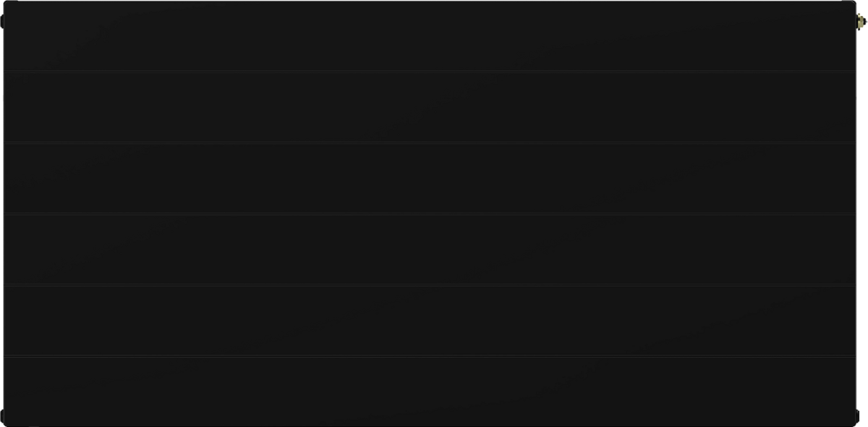Select the fourth horizontal panel strip from top
The width and height of the screenshot is (868, 427).
[x=434, y=249]
